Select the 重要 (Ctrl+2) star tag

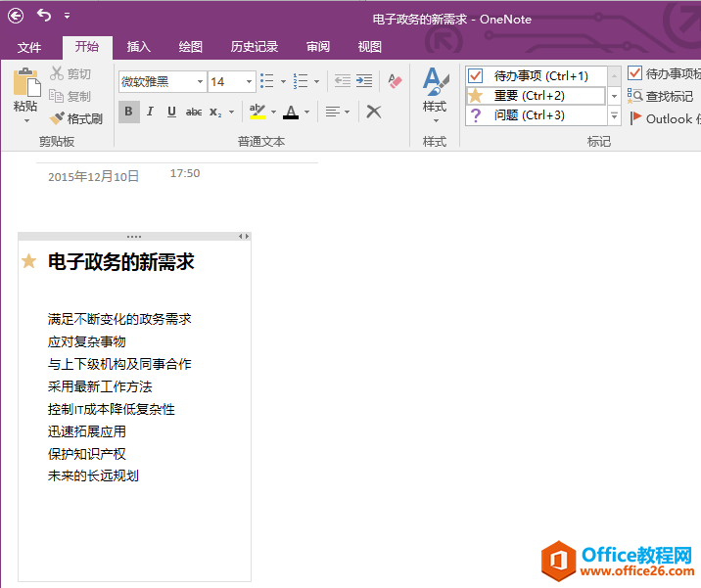[537, 96]
